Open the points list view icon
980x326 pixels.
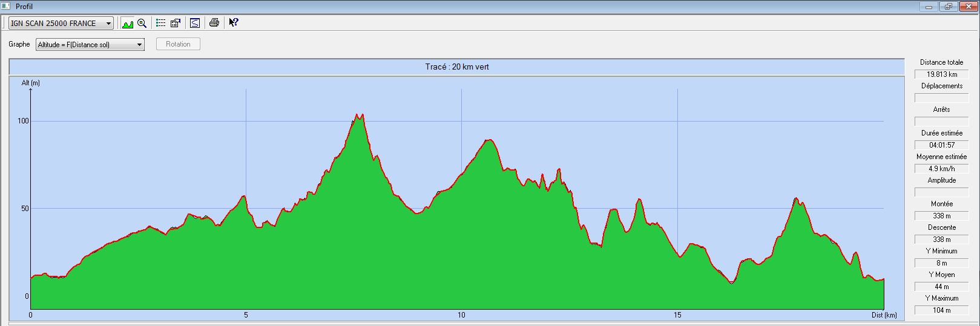point(161,23)
